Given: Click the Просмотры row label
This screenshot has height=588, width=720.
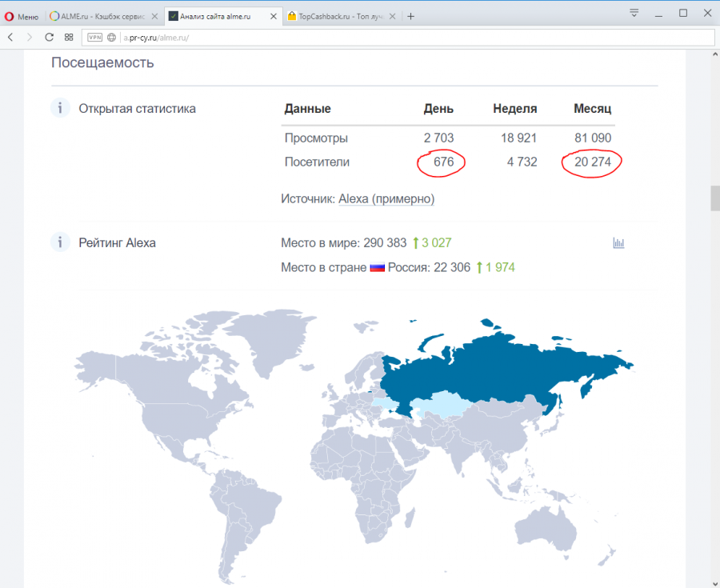Looking at the screenshot, I should (316, 138).
